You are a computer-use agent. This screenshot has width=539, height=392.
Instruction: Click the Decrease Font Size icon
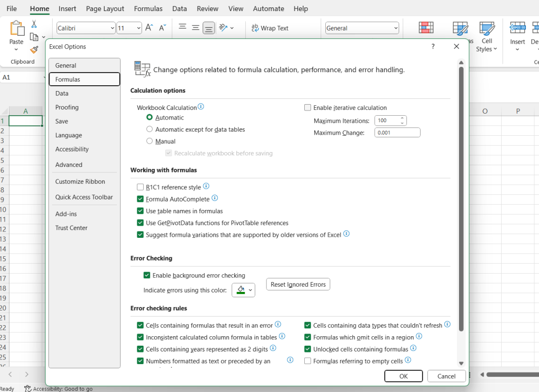click(163, 28)
